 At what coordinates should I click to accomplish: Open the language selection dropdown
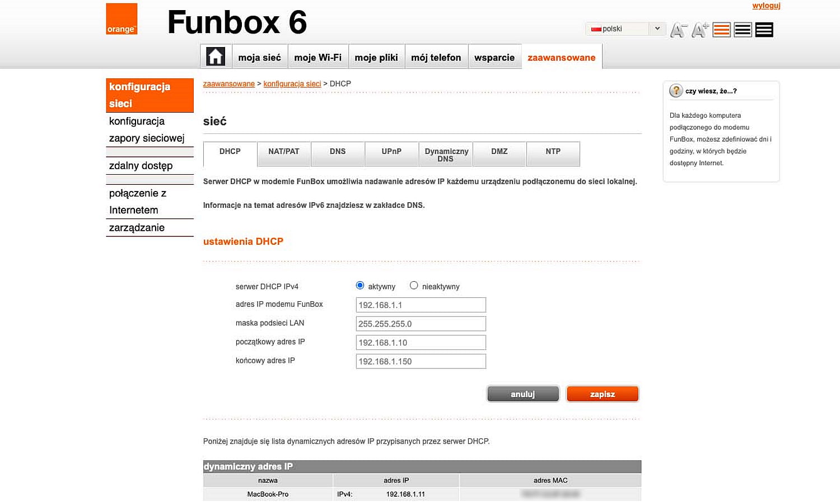tap(657, 28)
